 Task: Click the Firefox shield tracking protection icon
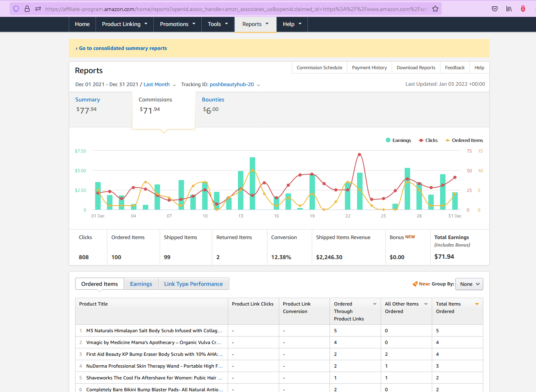coord(16,9)
